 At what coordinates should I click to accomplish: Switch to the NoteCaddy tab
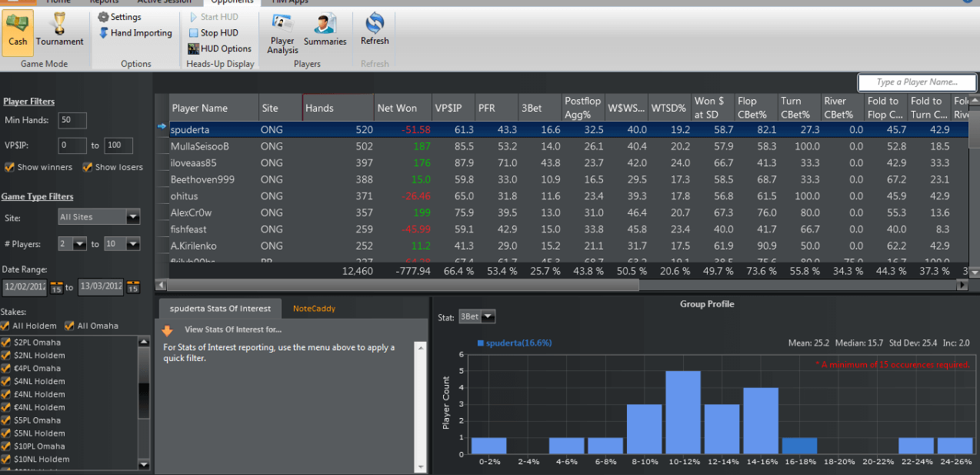[314, 309]
